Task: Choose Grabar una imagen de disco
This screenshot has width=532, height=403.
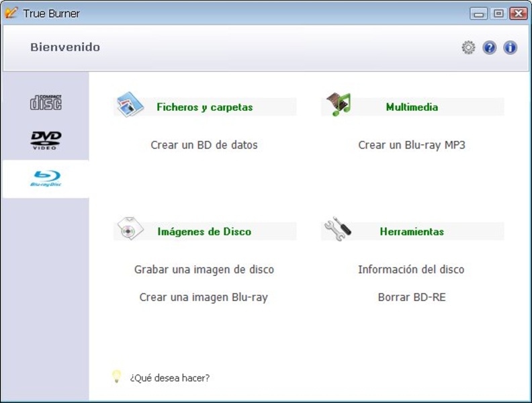Action: [x=204, y=269]
